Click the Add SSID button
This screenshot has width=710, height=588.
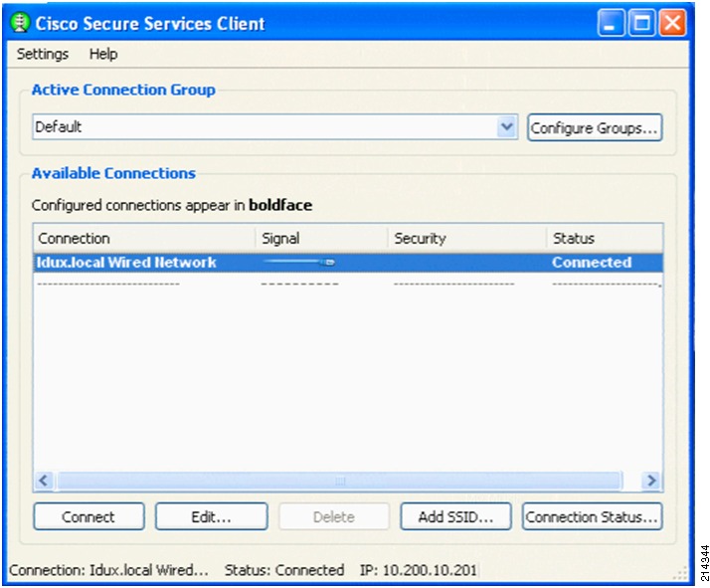point(456,516)
